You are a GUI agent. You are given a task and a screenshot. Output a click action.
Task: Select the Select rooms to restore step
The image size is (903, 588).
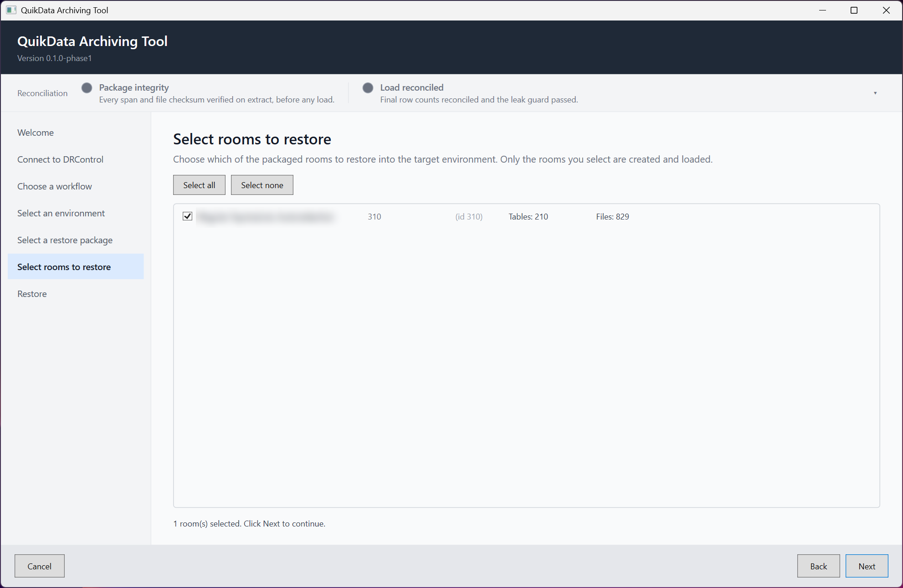[x=76, y=267]
